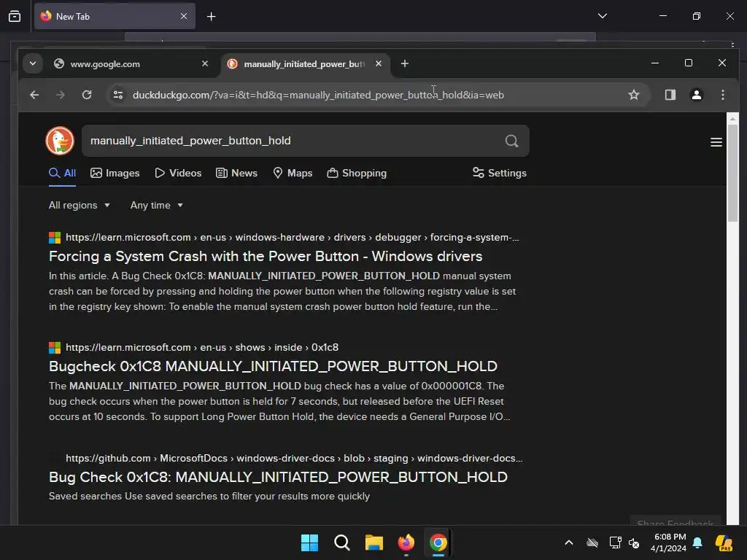Show hidden system tray icons
This screenshot has width=747, height=560.
569,542
